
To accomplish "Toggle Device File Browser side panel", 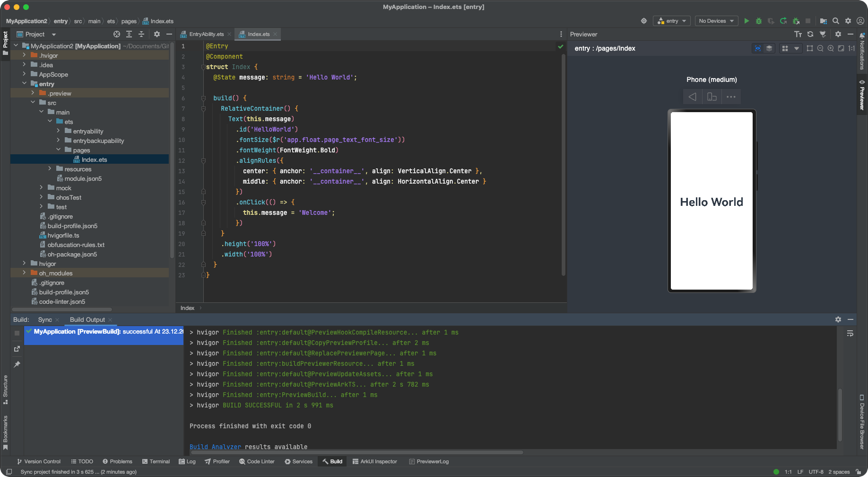I will tap(862, 422).
